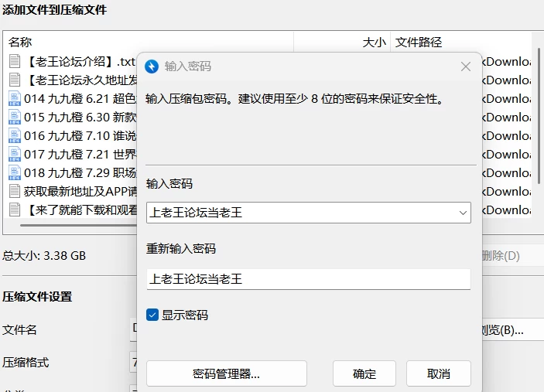Click the file list vertical scrollbar
The image size is (544, 392).
[x=539, y=116]
